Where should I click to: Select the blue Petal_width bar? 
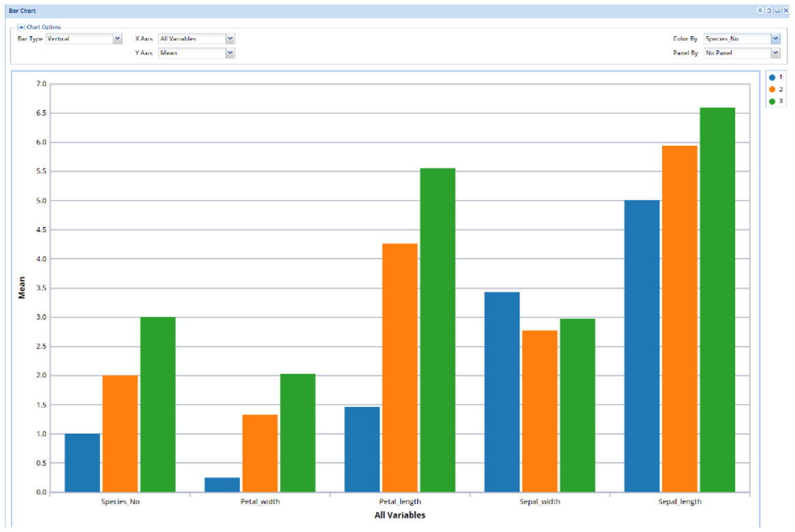[x=222, y=484]
